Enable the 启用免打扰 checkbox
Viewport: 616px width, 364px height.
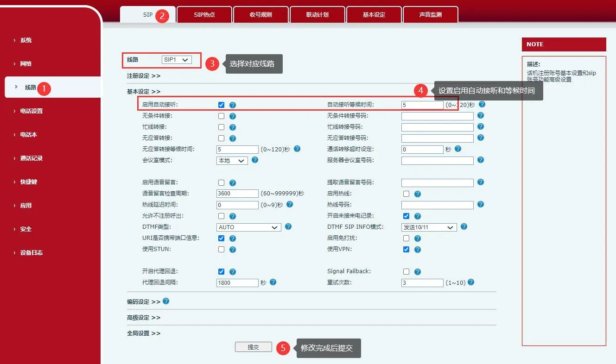click(406, 238)
